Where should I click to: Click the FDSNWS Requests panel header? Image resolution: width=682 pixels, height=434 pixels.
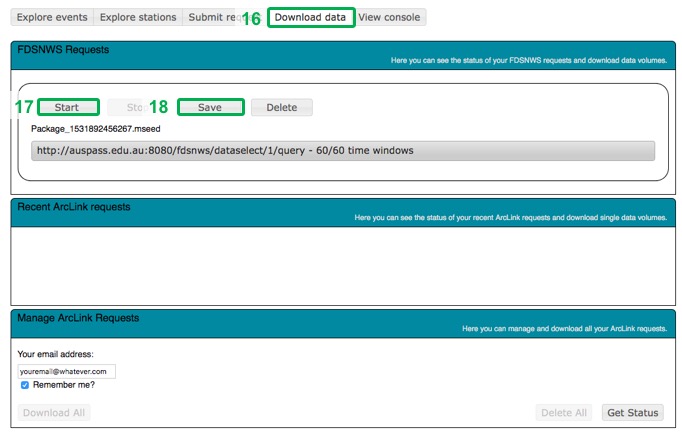[340, 54]
